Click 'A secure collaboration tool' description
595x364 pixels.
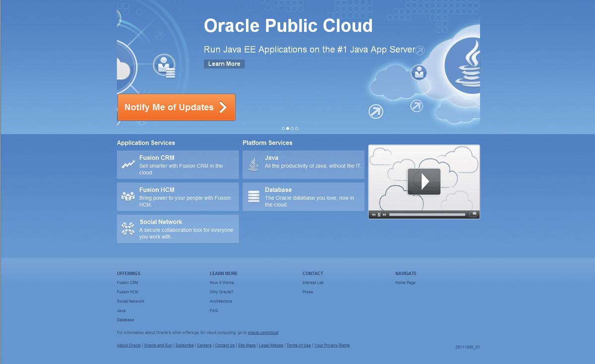186,233
